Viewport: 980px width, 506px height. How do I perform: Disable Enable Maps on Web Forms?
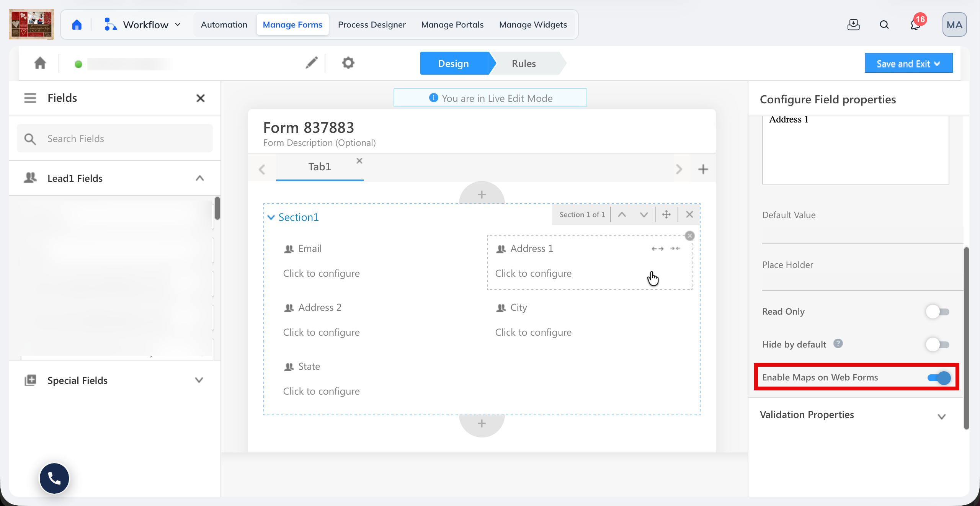939,378
